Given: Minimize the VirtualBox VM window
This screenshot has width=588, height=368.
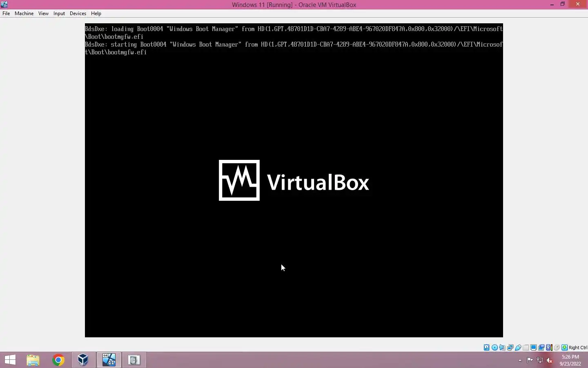Looking at the screenshot, I should point(552,4).
